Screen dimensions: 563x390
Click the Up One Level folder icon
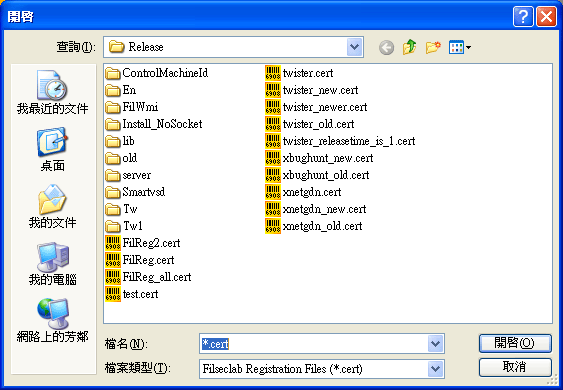410,47
